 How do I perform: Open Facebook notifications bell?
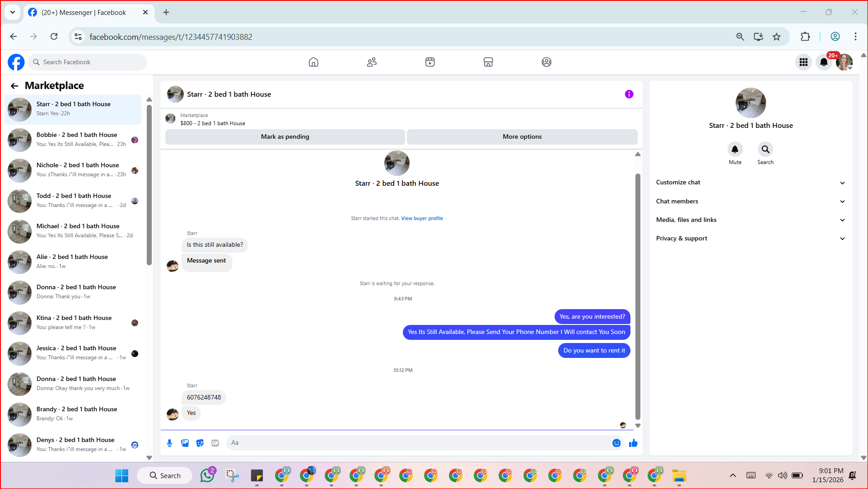click(x=824, y=62)
